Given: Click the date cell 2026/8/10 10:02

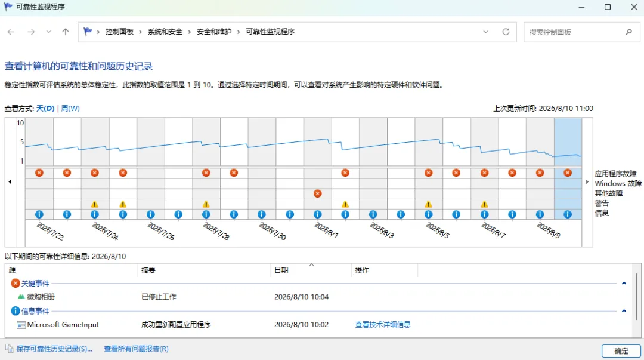Looking at the screenshot, I should [x=302, y=325].
